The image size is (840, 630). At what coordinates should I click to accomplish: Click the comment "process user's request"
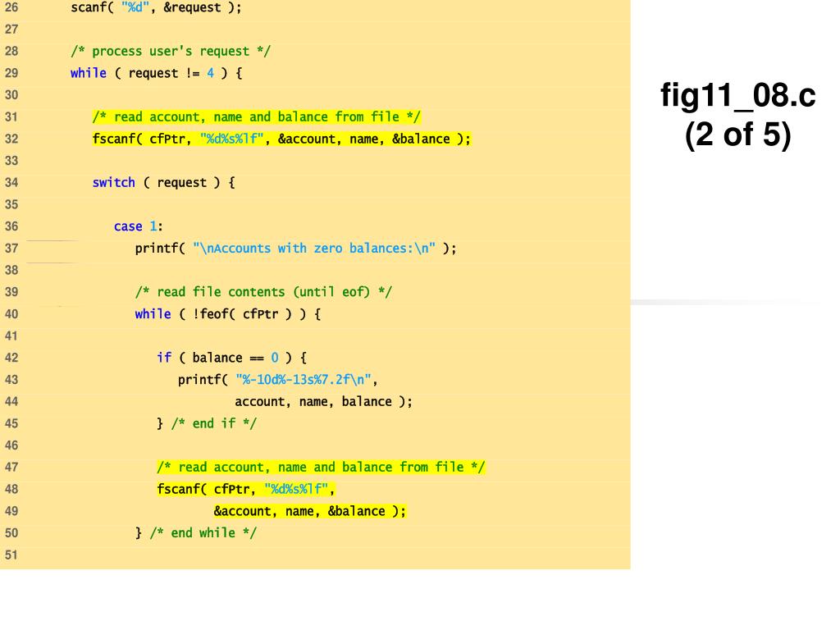pyautogui.click(x=171, y=52)
